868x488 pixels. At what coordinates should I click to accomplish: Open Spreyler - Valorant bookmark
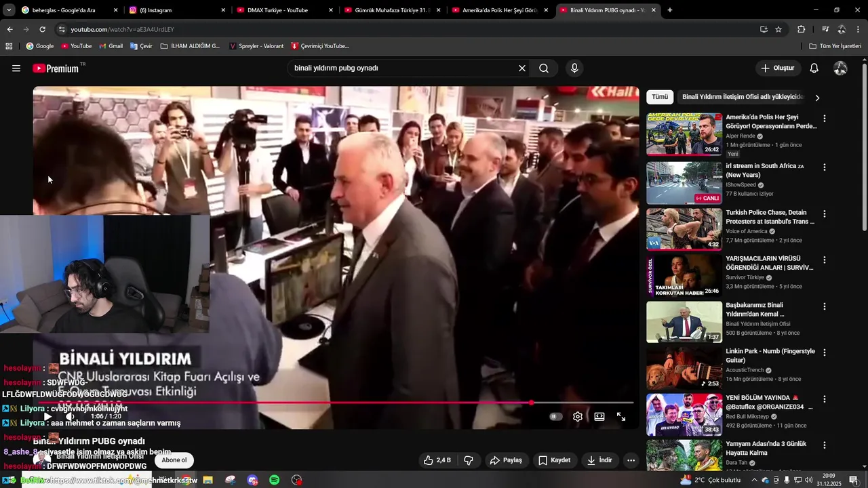coord(256,46)
